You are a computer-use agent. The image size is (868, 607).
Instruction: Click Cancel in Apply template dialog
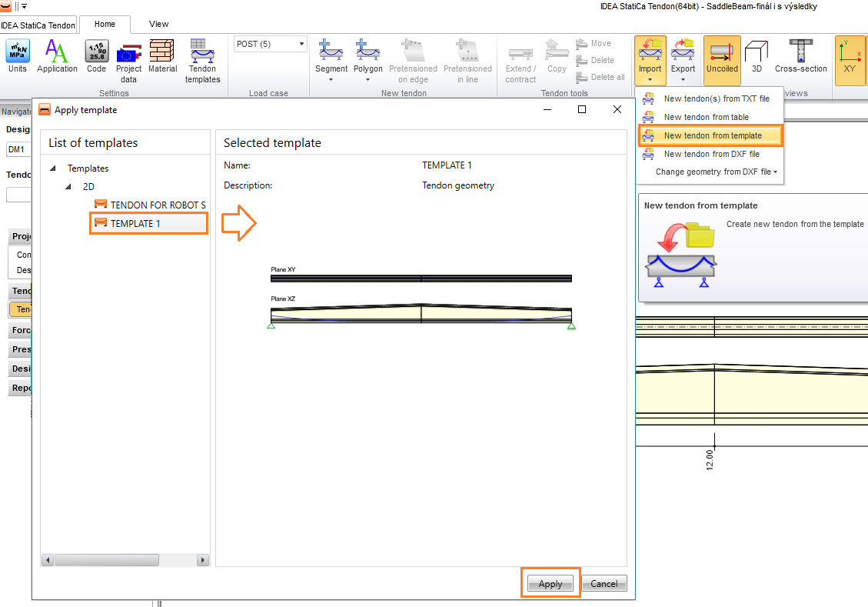click(x=604, y=584)
